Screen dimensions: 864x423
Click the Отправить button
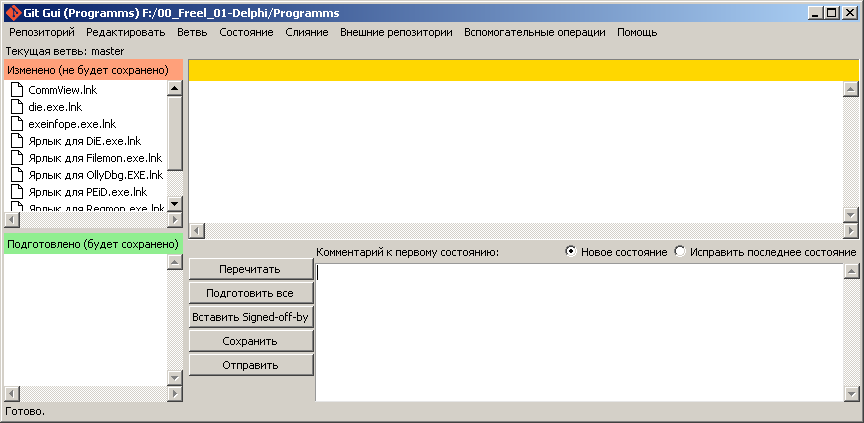(251, 365)
